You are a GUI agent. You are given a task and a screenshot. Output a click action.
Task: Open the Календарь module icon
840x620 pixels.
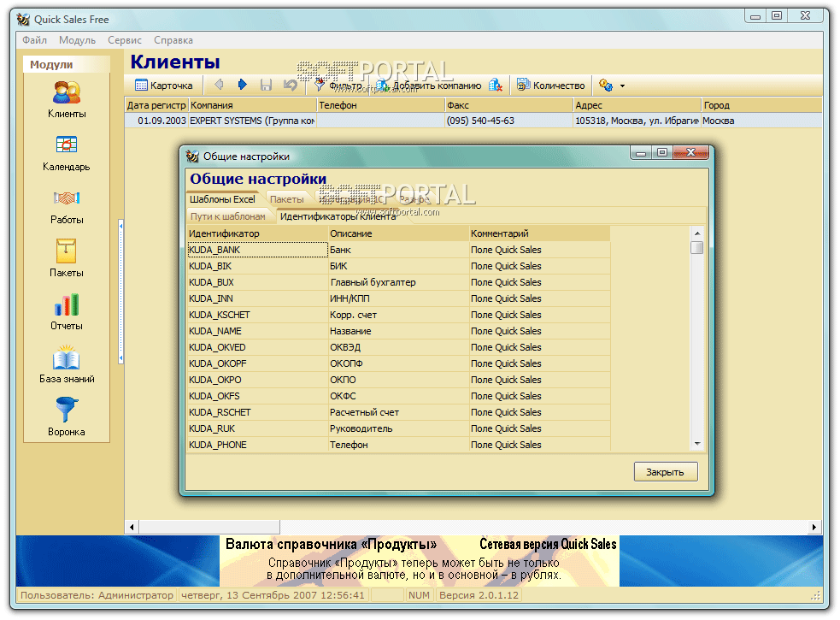click(x=67, y=145)
